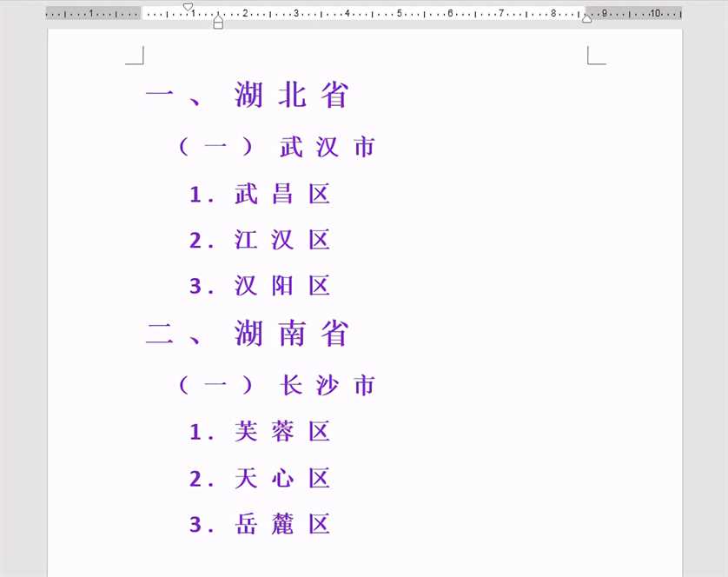Click the ruler at the 6 mark
This screenshot has height=577, width=728.
coord(450,13)
